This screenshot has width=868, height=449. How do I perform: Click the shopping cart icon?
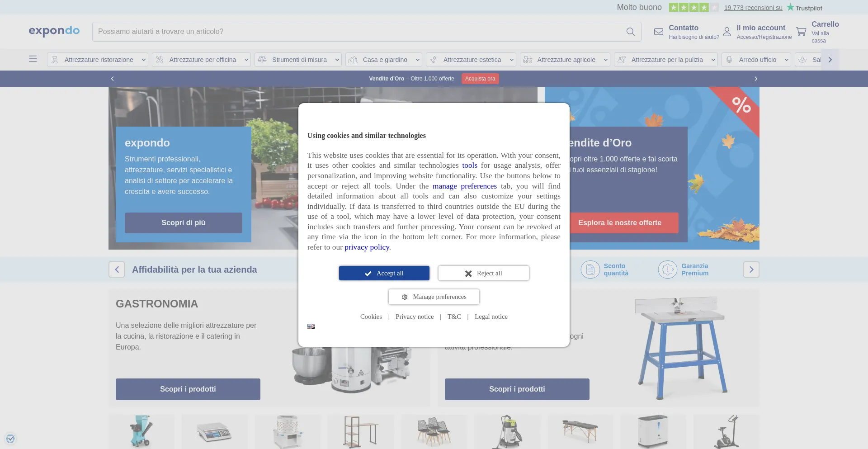pyautogui.click(x=802, y=32)
